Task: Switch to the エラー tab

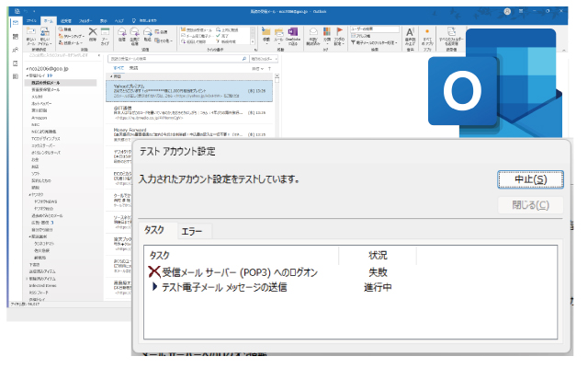Action: [192, 231]
